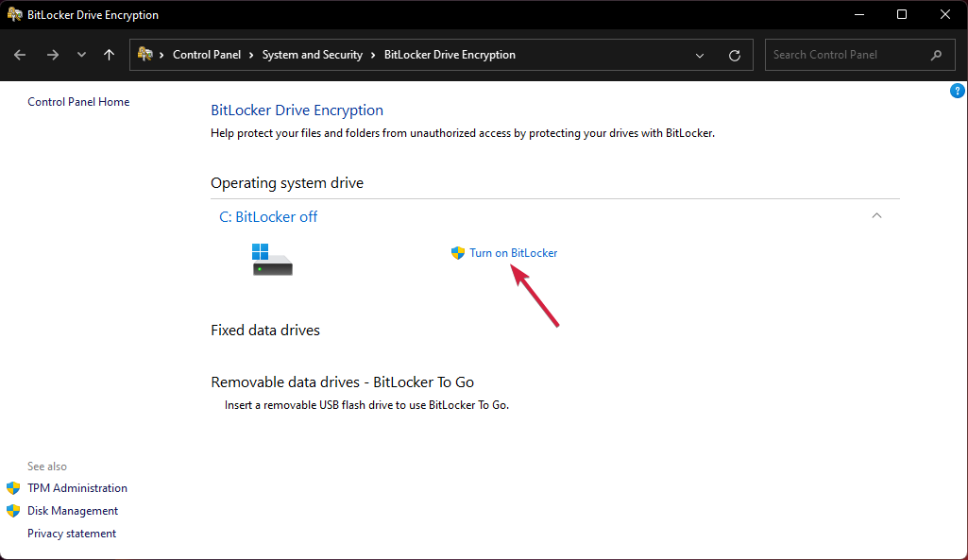Open the address bar location dropdown

[699, 54]
